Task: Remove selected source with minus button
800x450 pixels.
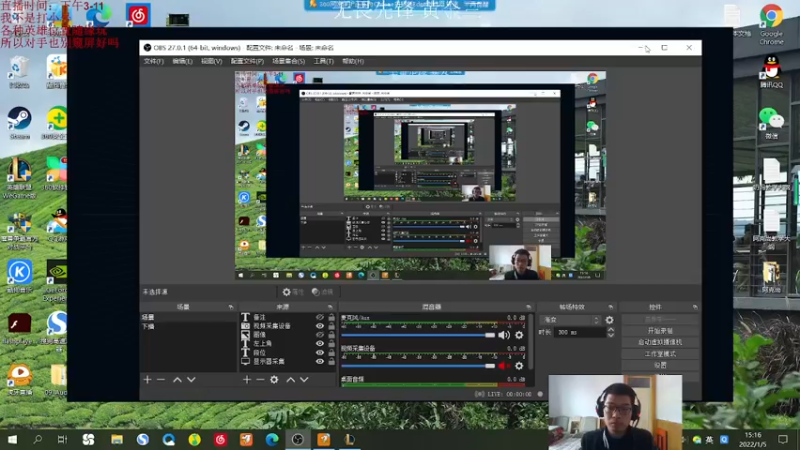Action: click(260, 380)
